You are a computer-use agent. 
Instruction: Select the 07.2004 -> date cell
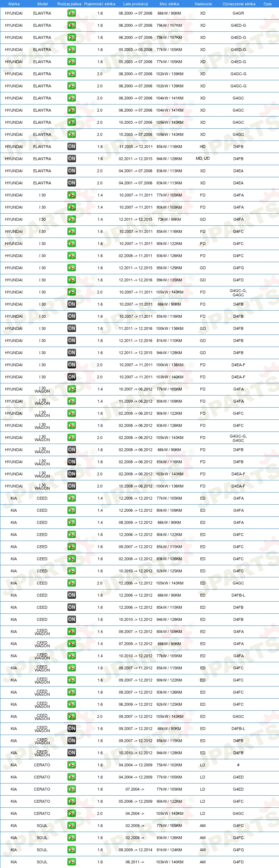pyautogui.click(x=135, y=789)
